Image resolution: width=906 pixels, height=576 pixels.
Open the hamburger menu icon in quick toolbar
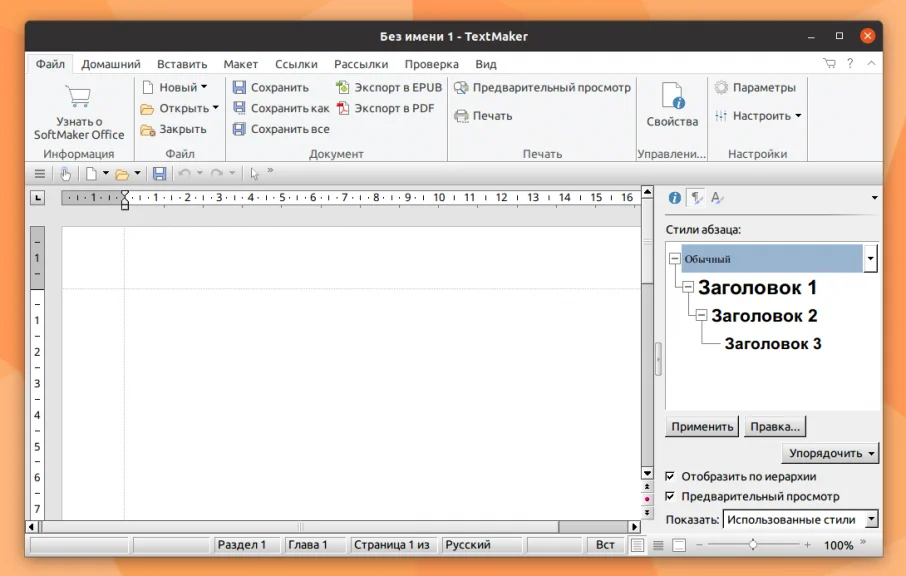click(40, 173)
